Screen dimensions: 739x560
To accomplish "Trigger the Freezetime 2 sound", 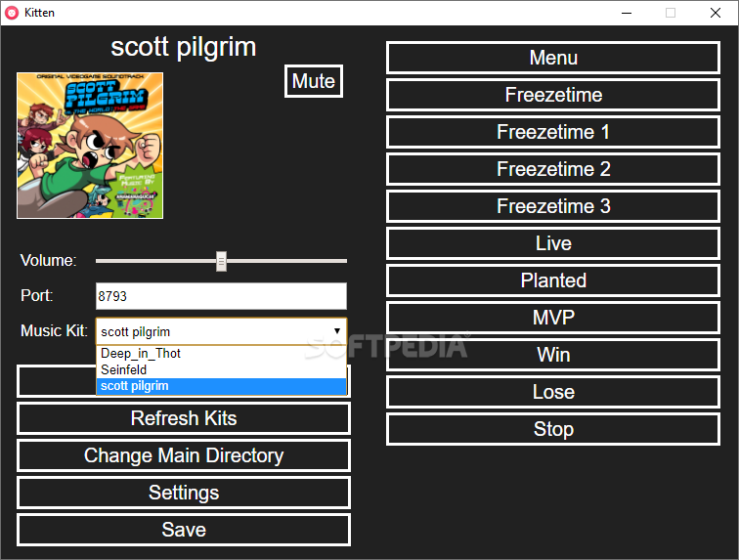I will pyautogui.click(x=553, y=169).
